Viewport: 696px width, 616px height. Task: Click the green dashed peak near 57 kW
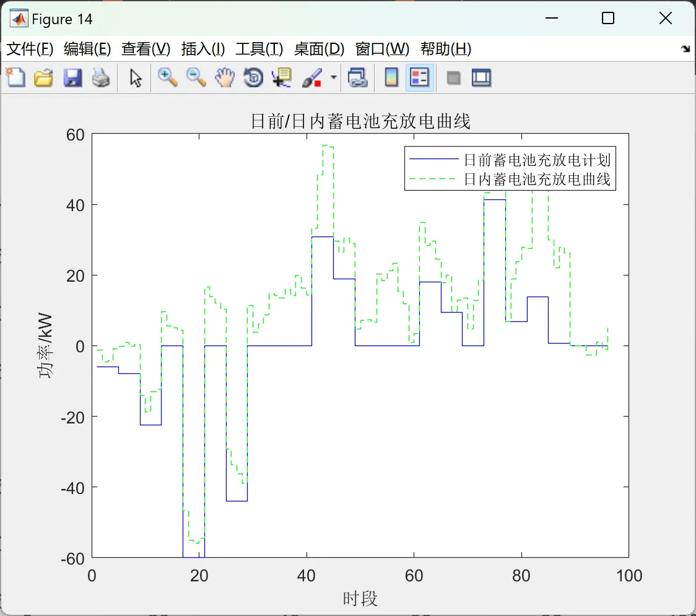tap(328, 145)
